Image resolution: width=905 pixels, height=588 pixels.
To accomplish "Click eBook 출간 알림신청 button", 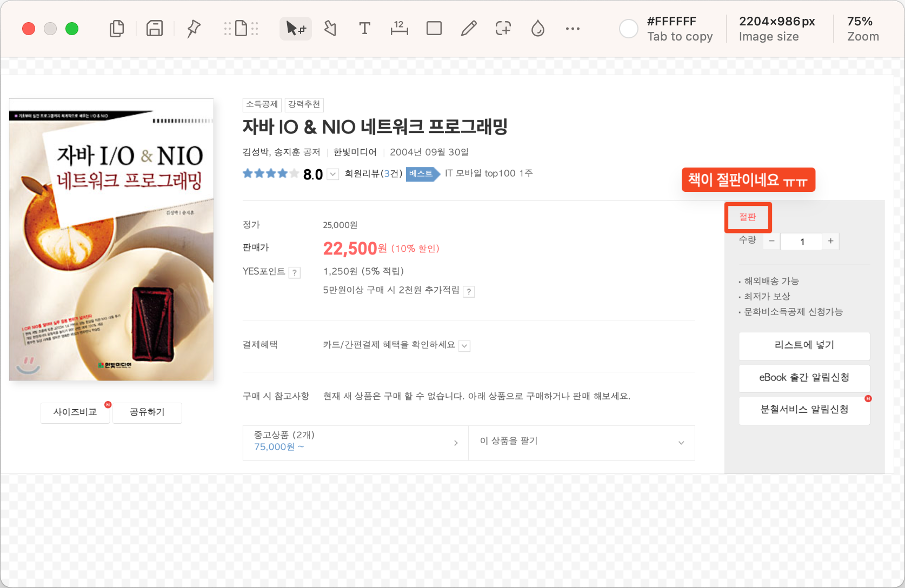I will point(804,378).
